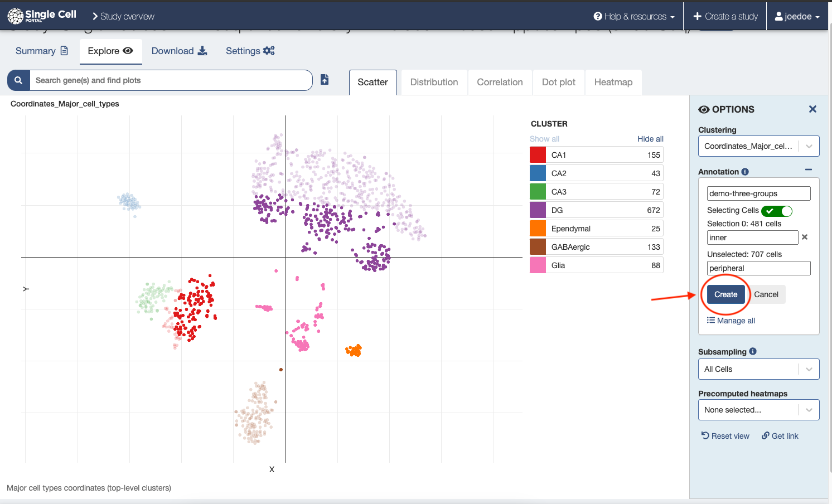Click the pink Glia color swatch
Screen dimensions: 832x504
(538, 265)
